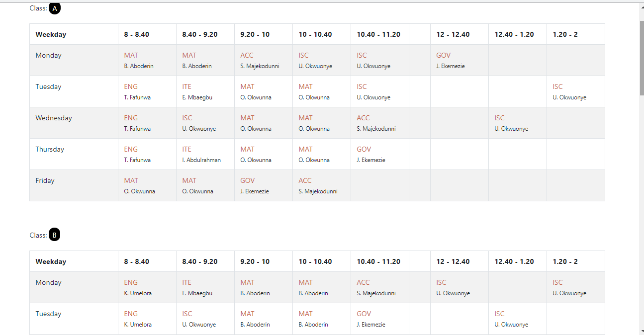644x335 pixels.
Task: Select Class A Monday GOV cell
Action: coord(459,60)
